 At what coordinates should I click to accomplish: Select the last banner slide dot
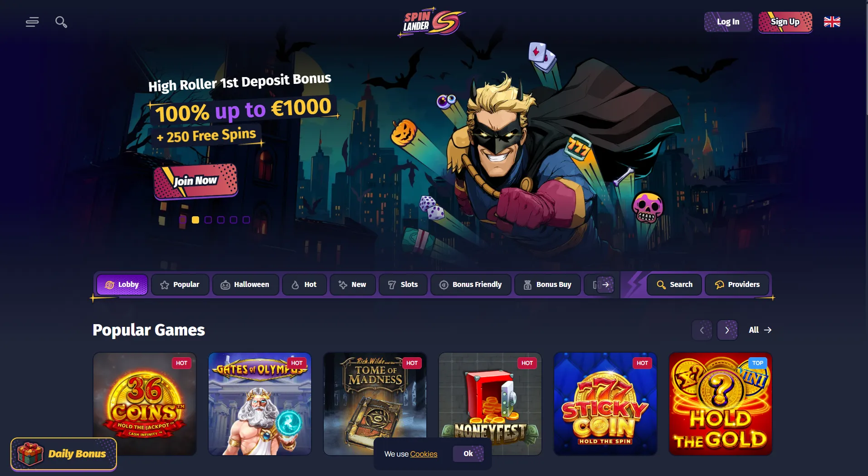pos(246,220)
